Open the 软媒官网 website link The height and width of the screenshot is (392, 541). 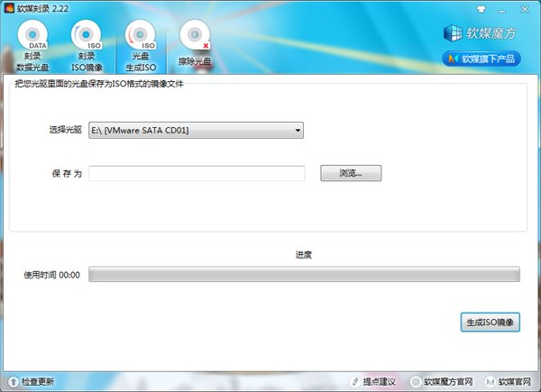coord(510,382)
